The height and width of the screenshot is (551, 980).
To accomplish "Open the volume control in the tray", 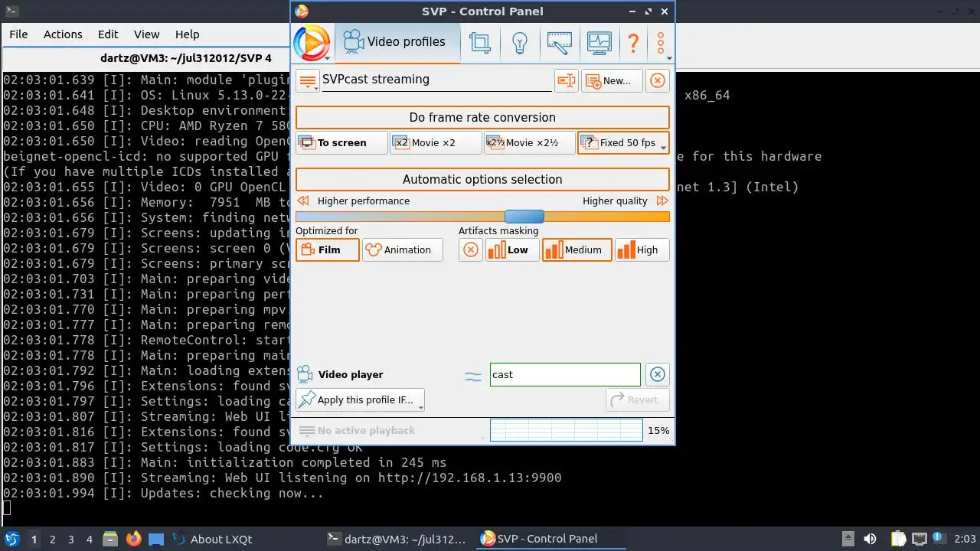I will (x=870, y=539).
